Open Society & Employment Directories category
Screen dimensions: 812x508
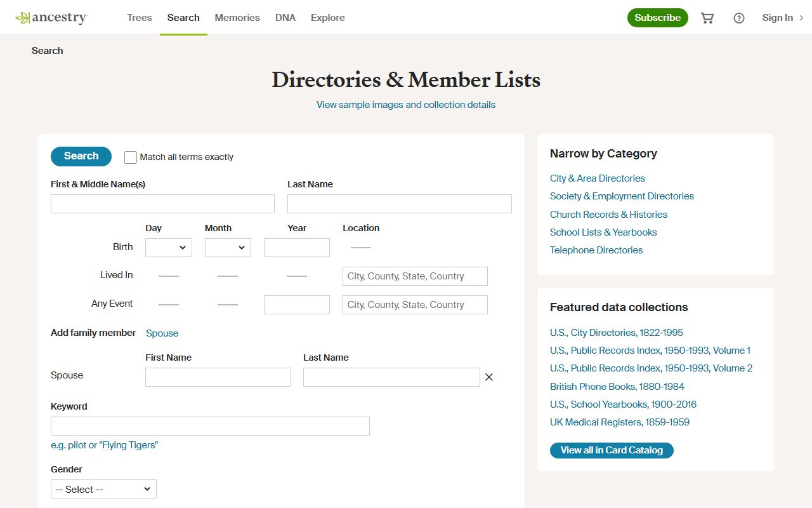pyautogui.click(x=622, y=196)
